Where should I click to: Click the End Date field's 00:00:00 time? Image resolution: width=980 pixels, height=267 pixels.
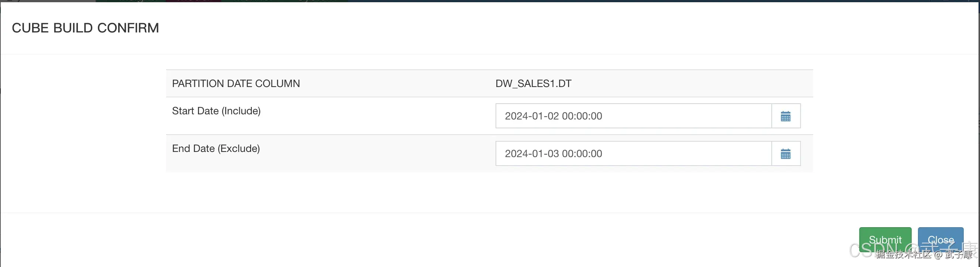click(x=582, y=154)
